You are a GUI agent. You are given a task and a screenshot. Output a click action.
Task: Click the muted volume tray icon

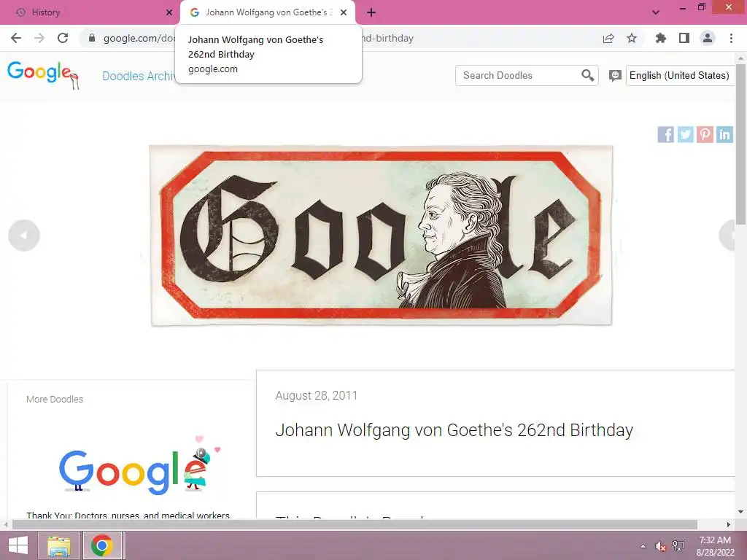pos(660,546)
